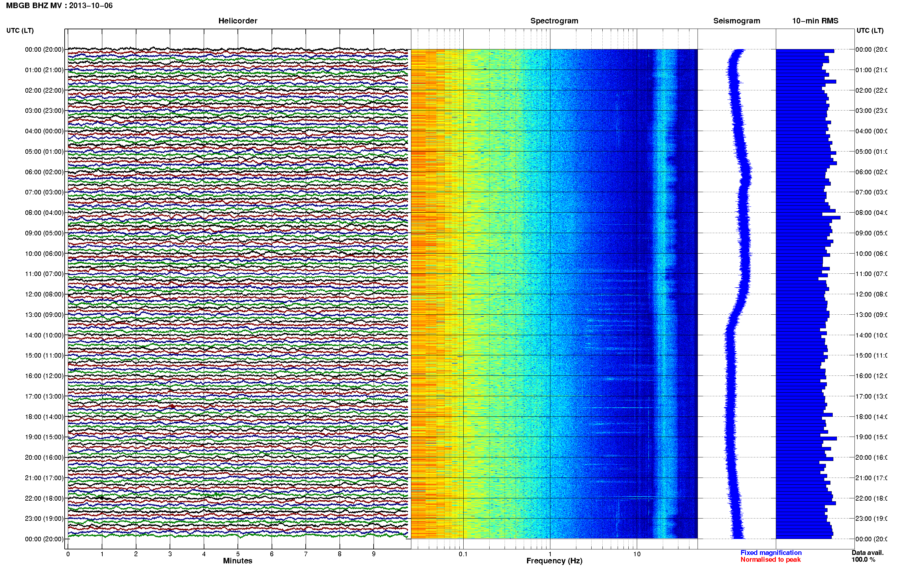Image resolution: width=924 pixels, height=578 pixels.
Task: Click the 'Minutes' x-axis label
Action: 237,561
